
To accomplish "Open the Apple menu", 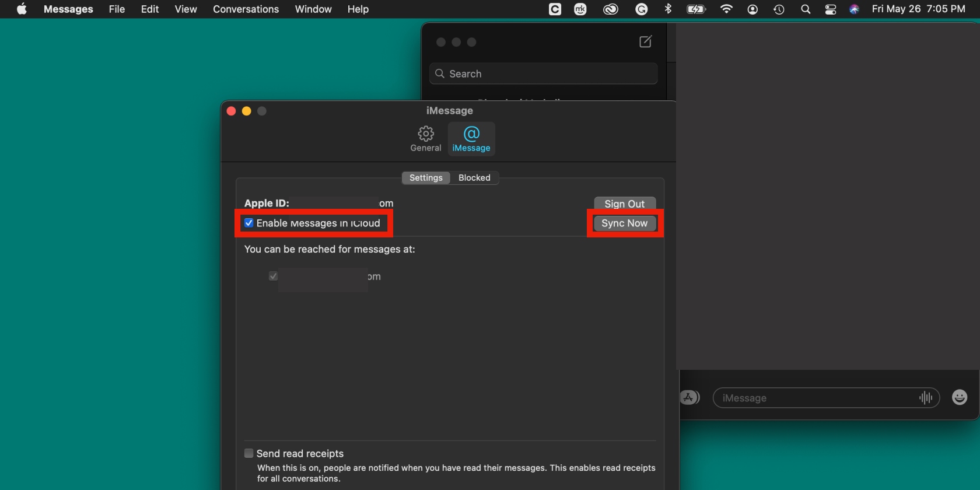I will 22,9.
